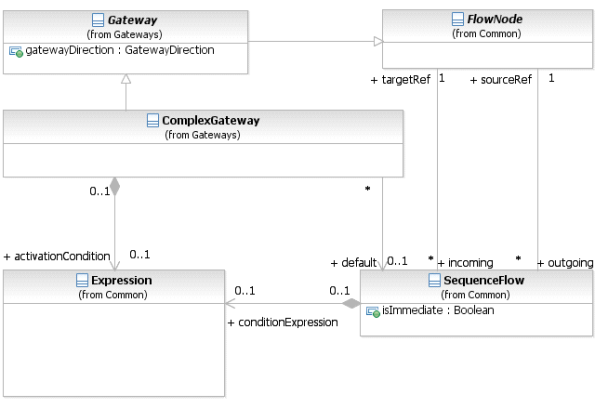Click the isImmediate : Boolean attribute text
Viewport: 595px width, 408px height.
438,310
